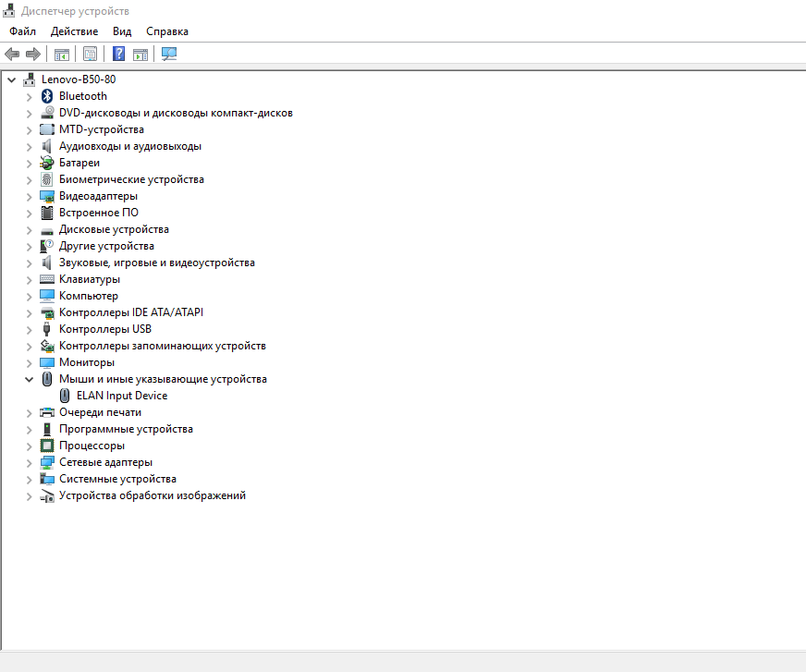Click the Биометрические устройства fingerprint icon

[47, 179]
